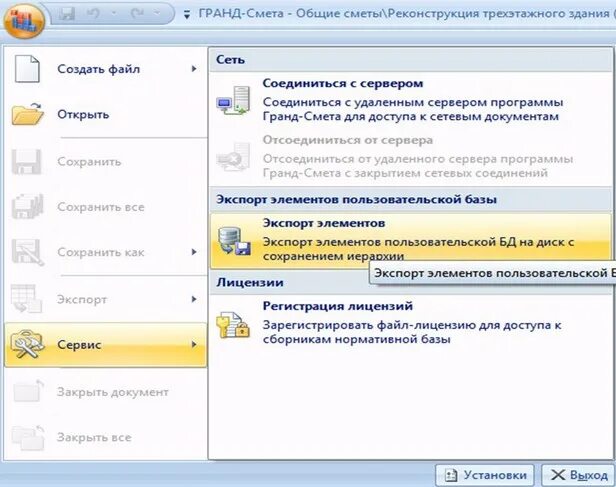Select Отсоединиться от сервера command
Image resolution: width=616 pixels, height=487 pixels.
coord(410,157)
